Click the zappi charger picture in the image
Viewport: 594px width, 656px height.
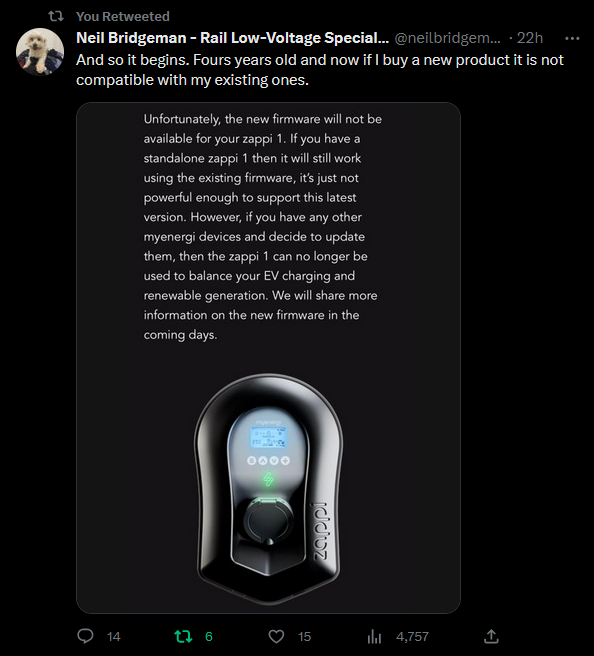click(x=268, y=489)
